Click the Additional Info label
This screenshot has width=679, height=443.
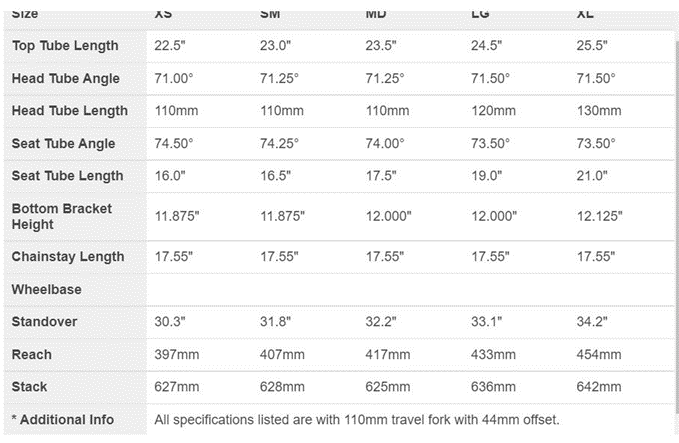[x=62, y=420]
